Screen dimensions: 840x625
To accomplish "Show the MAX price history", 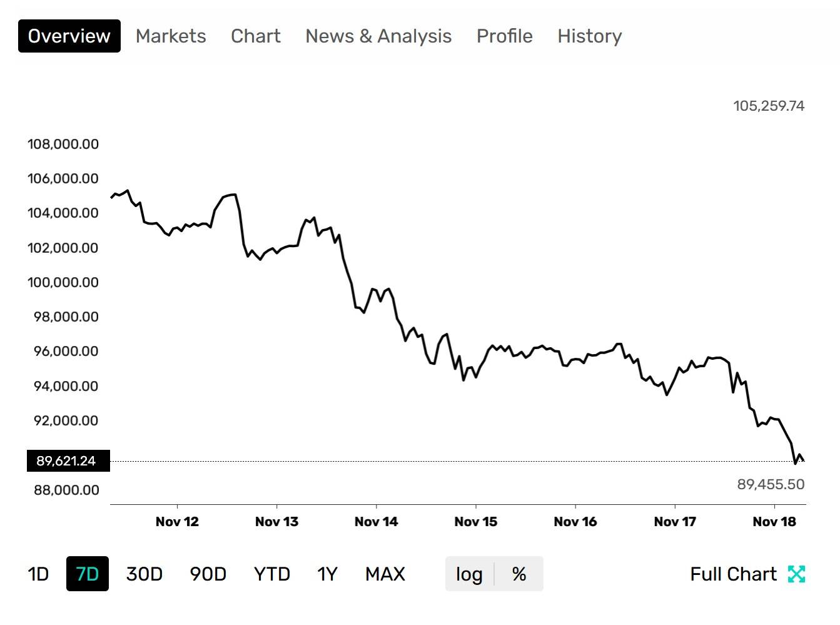I will click(x=385, y=574).
